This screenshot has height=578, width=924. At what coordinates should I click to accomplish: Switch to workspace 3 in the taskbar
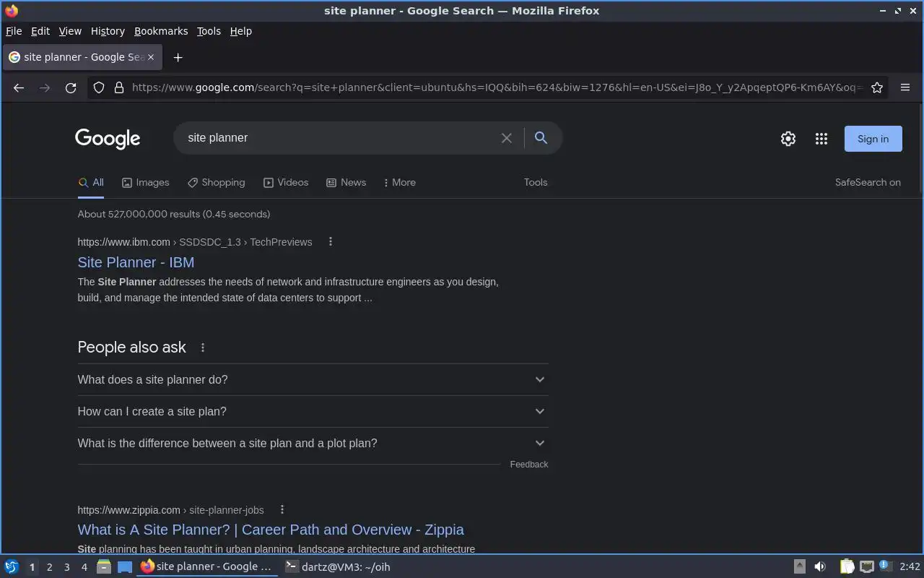(66, 567)
